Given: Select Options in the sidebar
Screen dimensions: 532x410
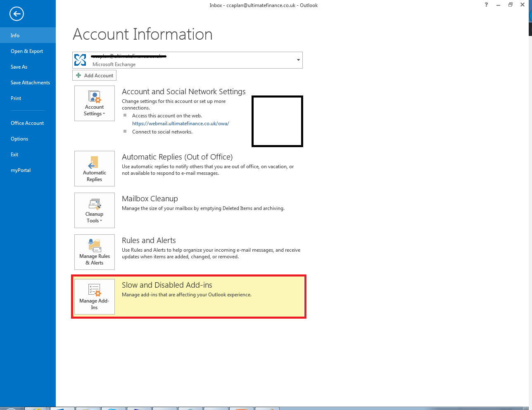Looking at the screenshot, I should click(x=19, y=138).
